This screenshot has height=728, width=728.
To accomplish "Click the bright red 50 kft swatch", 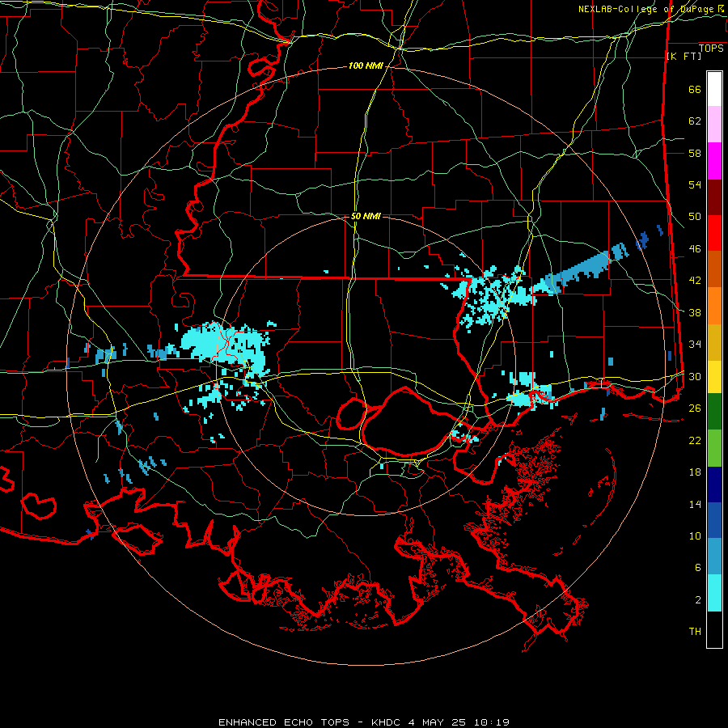I will [714, 233].
